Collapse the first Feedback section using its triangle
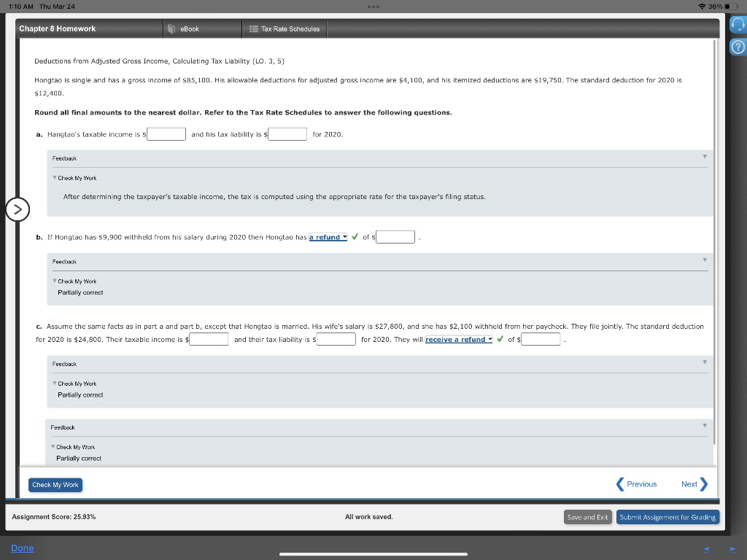 click(704, 157)
